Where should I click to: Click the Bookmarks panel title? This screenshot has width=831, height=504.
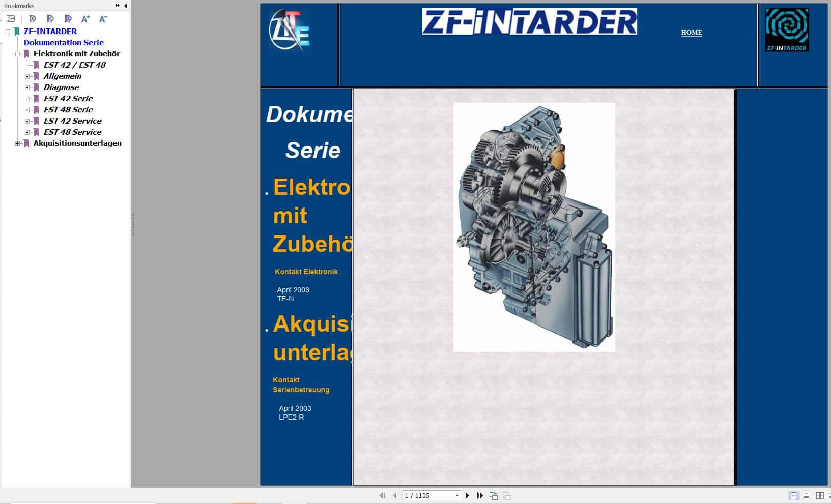click(x=19, y=6)
